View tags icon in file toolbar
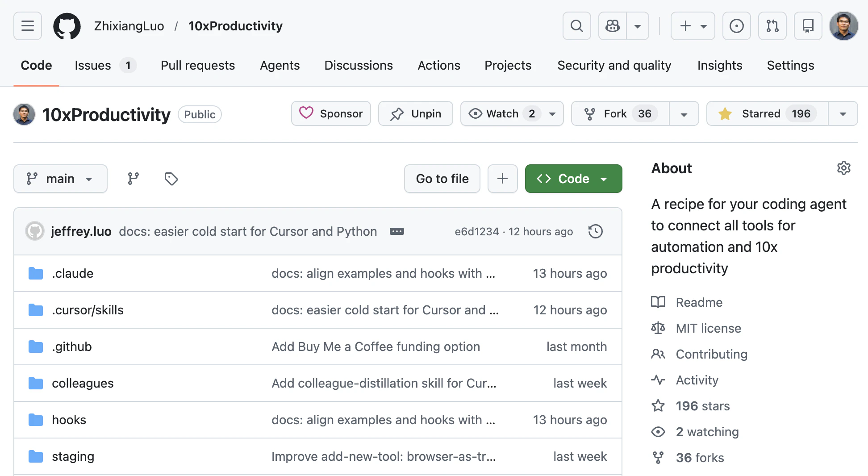Image resolution: width=868 pixels, height=476 pixels. 171,179
